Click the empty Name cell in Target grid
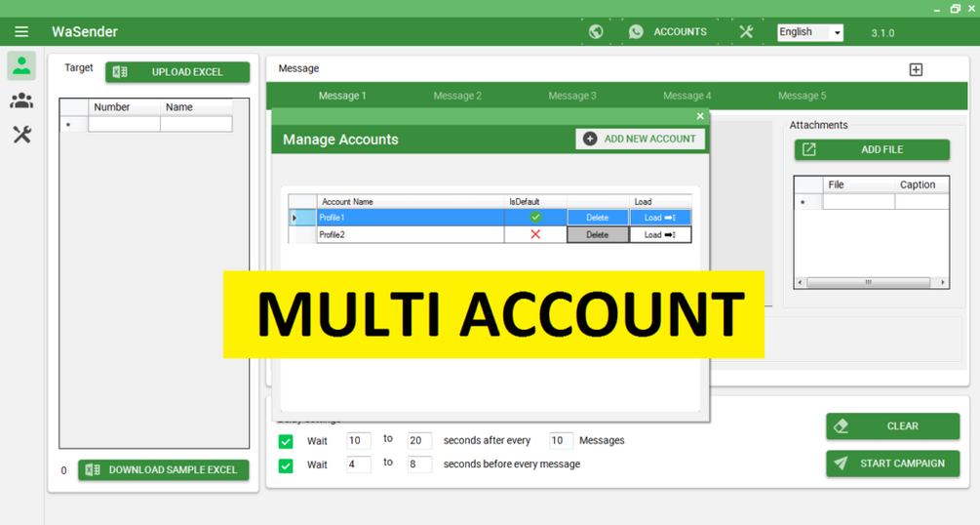 196,124
